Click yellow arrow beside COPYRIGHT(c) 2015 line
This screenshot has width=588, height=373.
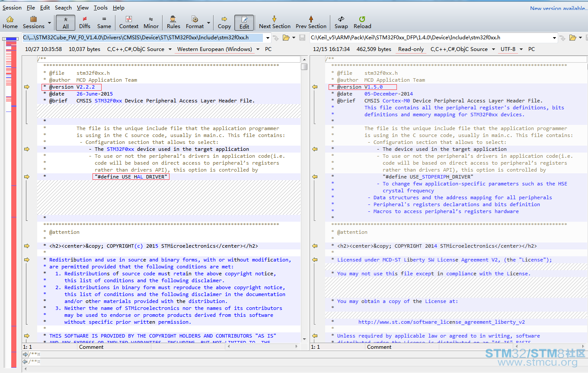pos(27,246)
